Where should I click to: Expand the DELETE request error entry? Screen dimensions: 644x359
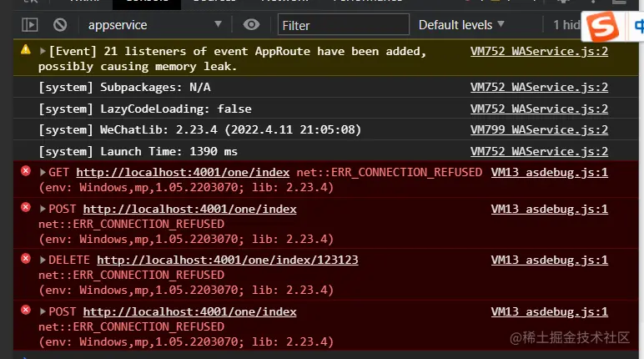point(43,260)
